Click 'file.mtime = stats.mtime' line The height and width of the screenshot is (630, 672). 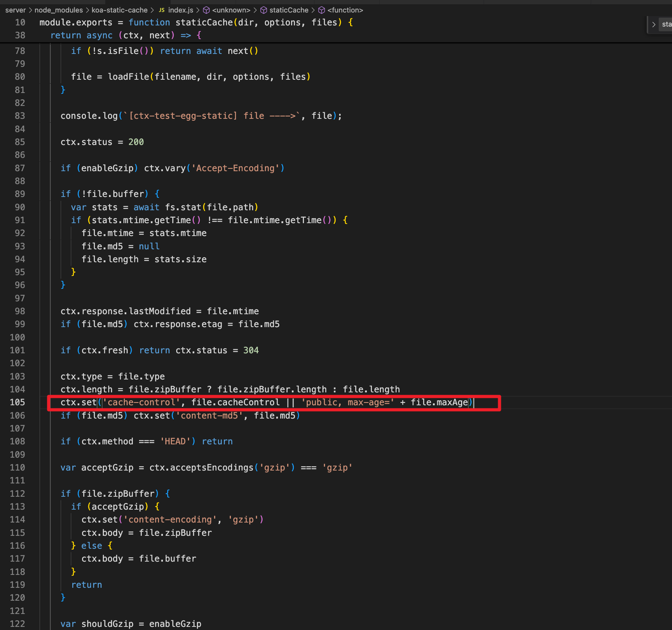coord(144,233)
